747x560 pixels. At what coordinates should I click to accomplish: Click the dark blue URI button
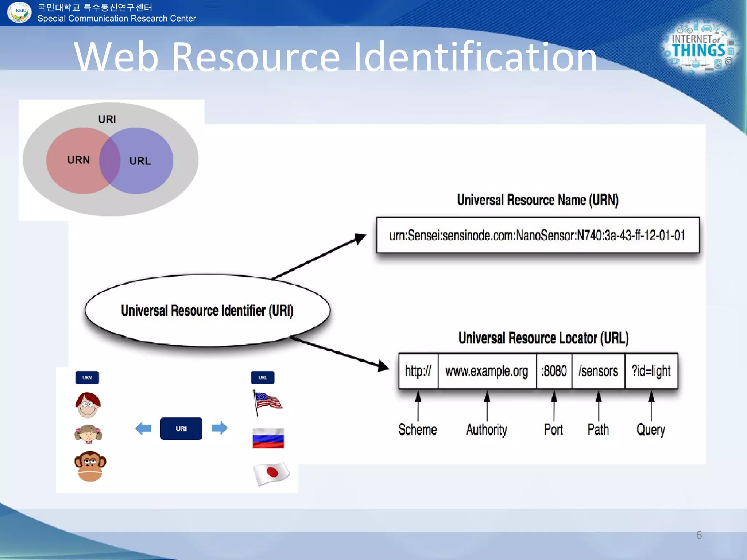(181, 428)
